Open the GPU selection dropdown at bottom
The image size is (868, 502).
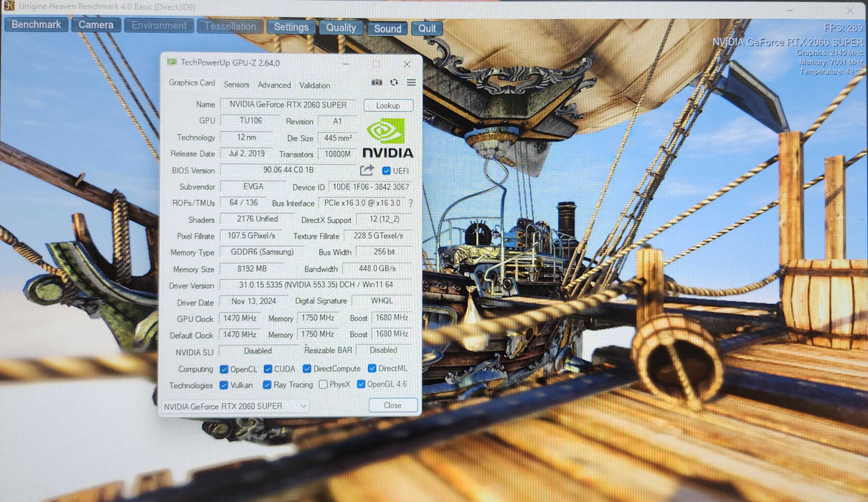[x=235, y=406]
